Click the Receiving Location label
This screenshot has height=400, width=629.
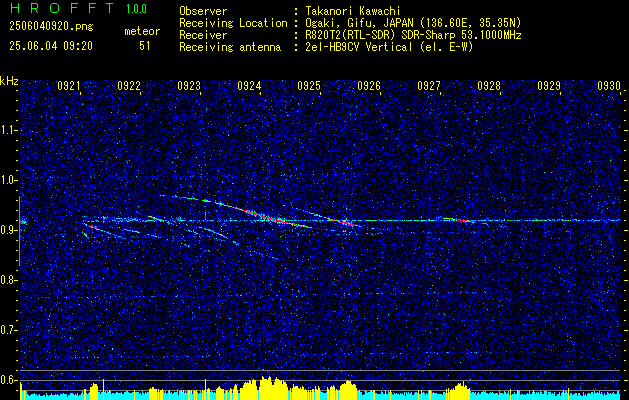point(233,23)
